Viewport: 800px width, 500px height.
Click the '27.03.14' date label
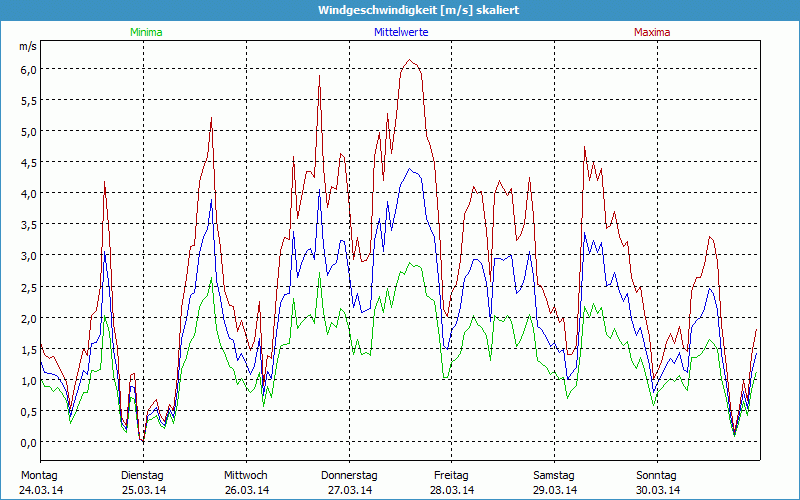(x=349, y=490)
